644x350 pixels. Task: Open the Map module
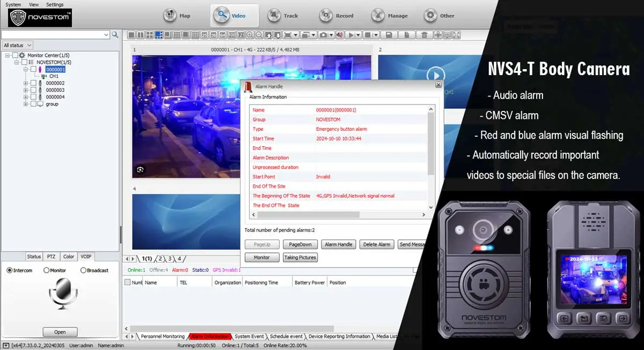[x=177, y=16]
